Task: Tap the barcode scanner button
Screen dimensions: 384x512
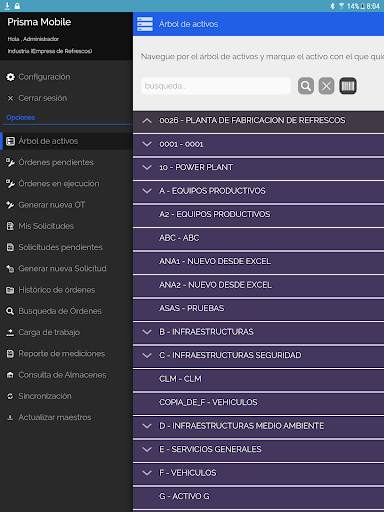Action: tap(348, 86)
